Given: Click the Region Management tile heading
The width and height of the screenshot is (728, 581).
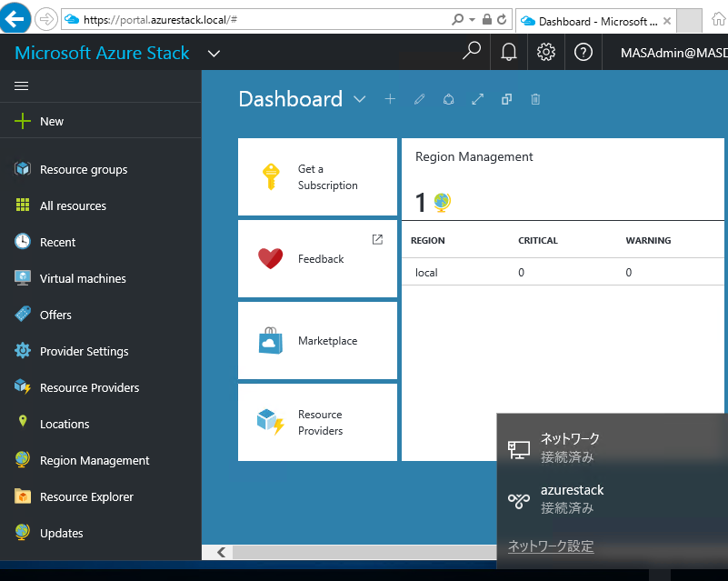Looking at the screenshot, I should (474, 157).
